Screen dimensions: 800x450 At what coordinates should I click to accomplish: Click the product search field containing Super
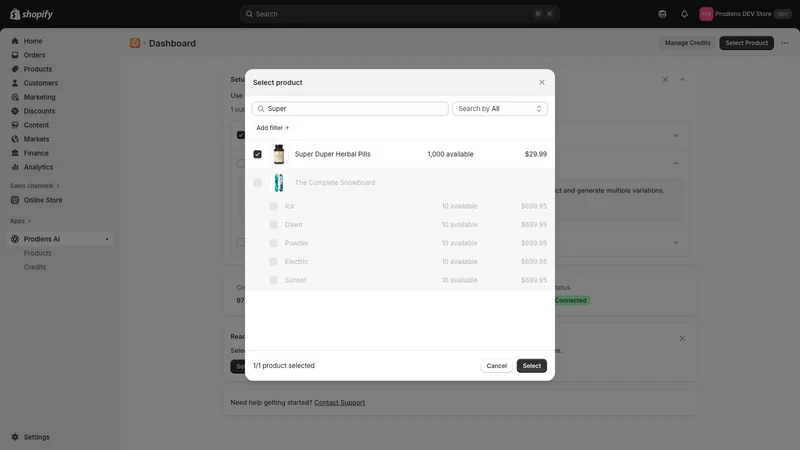tap(350, 109)
